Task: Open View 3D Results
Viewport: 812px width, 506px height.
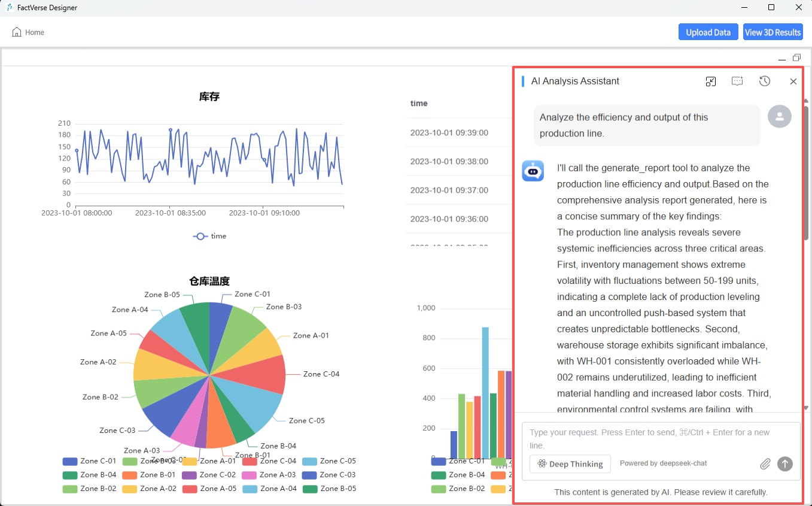Action: (x=773, y=32)
